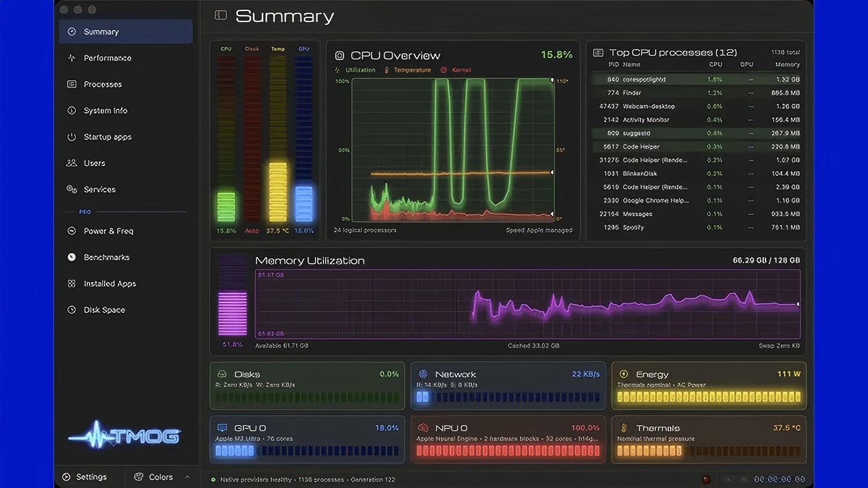
Task: Toggle the Utilization legend in CPU Overview
Action: click(355, 70)
